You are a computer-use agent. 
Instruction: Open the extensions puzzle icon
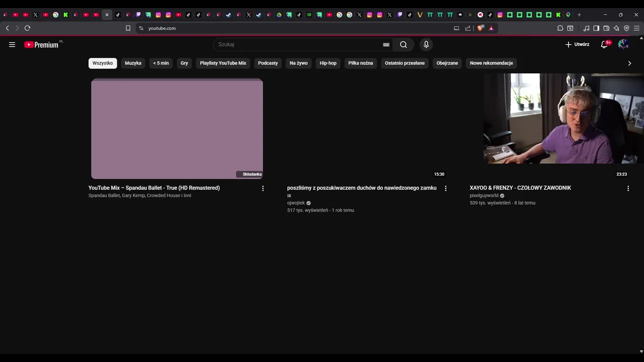[x=560, y=28]
